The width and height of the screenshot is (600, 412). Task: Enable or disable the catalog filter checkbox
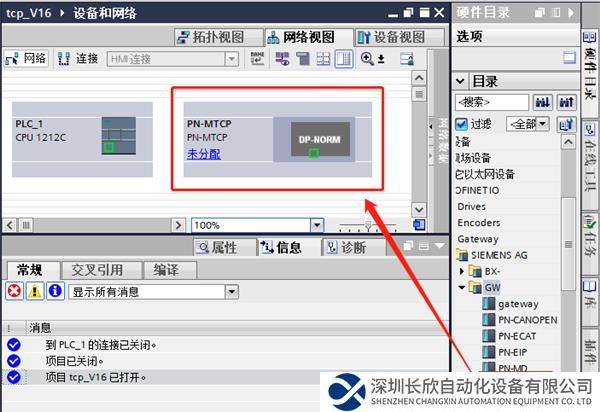click(461, 124)
